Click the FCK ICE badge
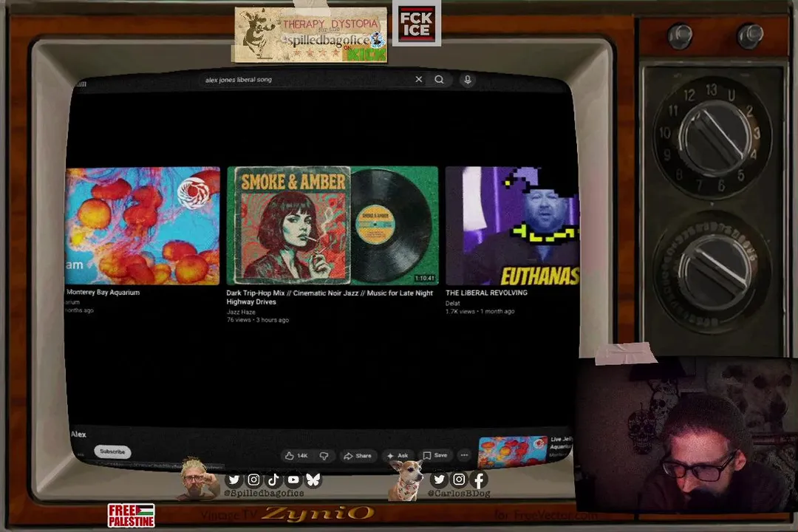This screenshot has height=532, width=798. pyautogui.click(x=416, y=24)
